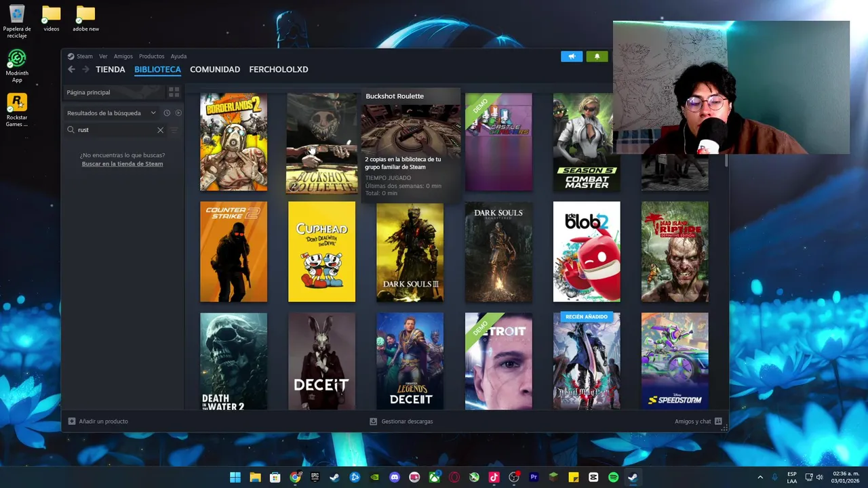Select the Cuphead game cover
The image size is (868, 488).
[321, 251]
